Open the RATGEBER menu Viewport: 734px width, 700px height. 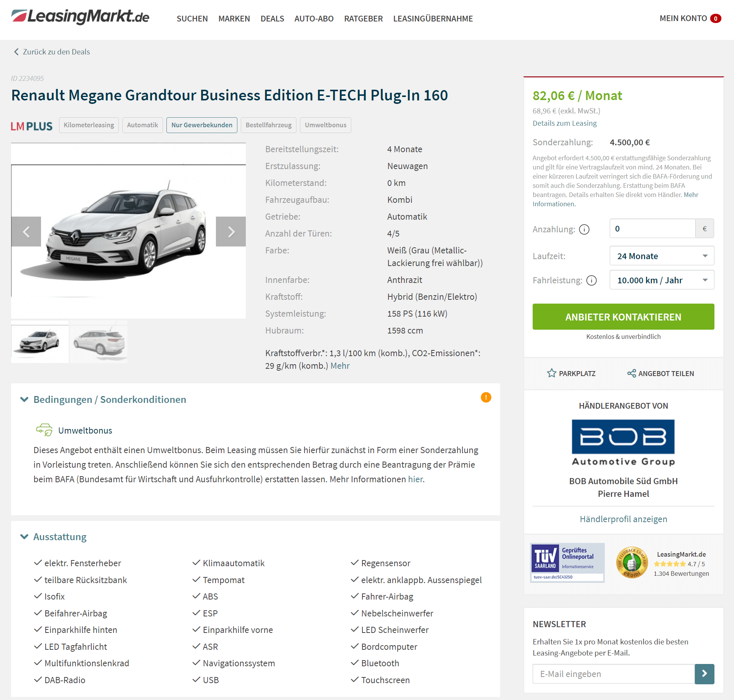[363, 18]
